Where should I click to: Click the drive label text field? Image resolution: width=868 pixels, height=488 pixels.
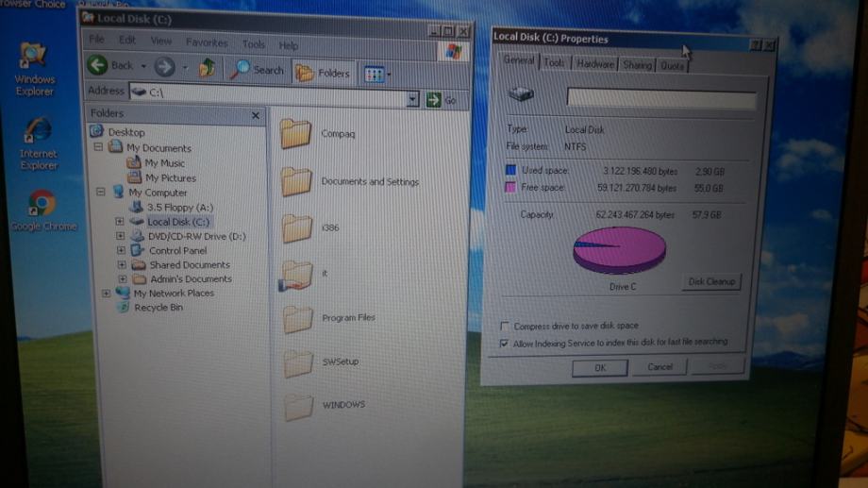pyautogui.click(x=660, y=98)
